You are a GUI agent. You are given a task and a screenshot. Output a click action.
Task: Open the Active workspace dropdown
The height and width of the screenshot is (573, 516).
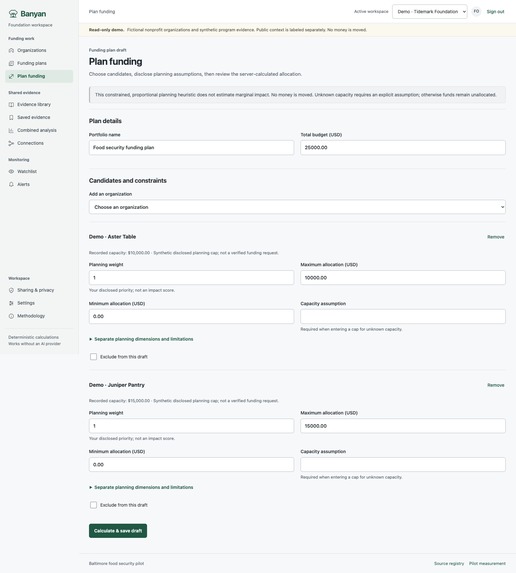click(x=430, y=12)
